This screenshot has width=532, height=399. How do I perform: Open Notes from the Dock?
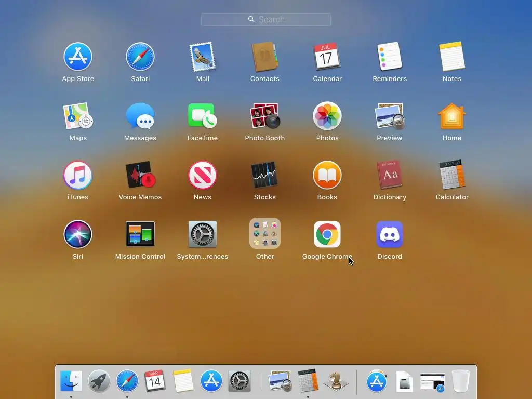[x=183, y=381]
